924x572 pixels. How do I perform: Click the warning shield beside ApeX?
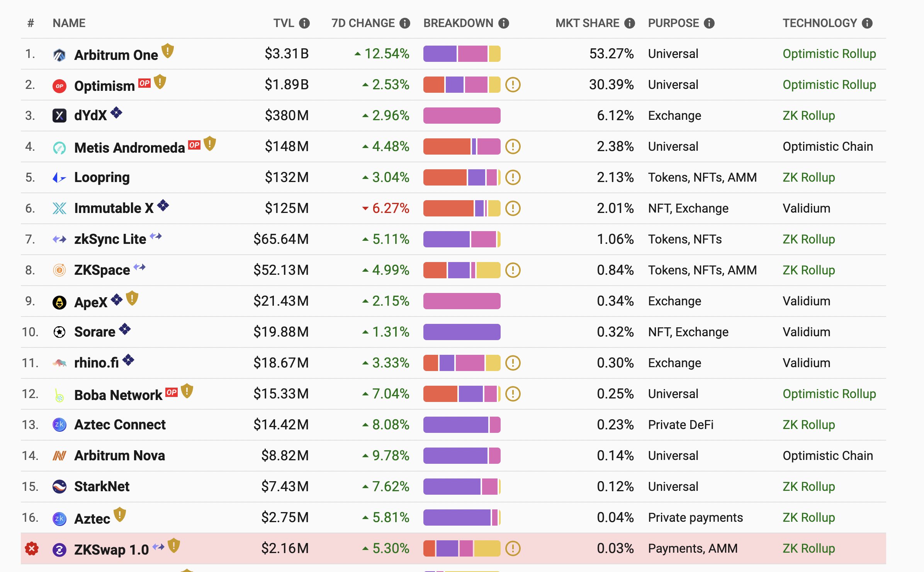pos(132,298)
